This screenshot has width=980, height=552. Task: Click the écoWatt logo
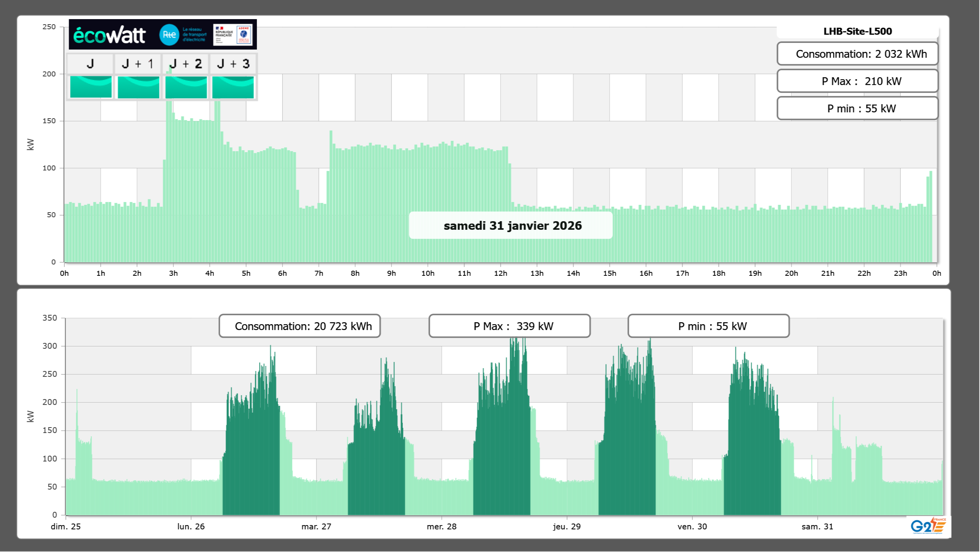(x=110, y=35)
